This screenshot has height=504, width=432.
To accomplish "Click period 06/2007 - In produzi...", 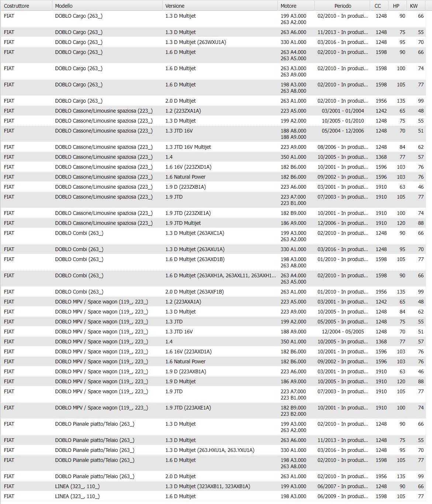I will 343,486.
